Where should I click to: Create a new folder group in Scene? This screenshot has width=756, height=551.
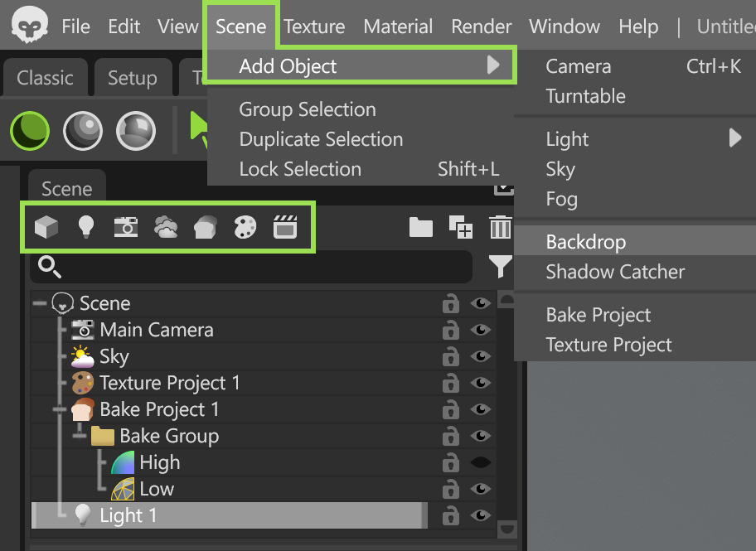(x=421, y=227)
